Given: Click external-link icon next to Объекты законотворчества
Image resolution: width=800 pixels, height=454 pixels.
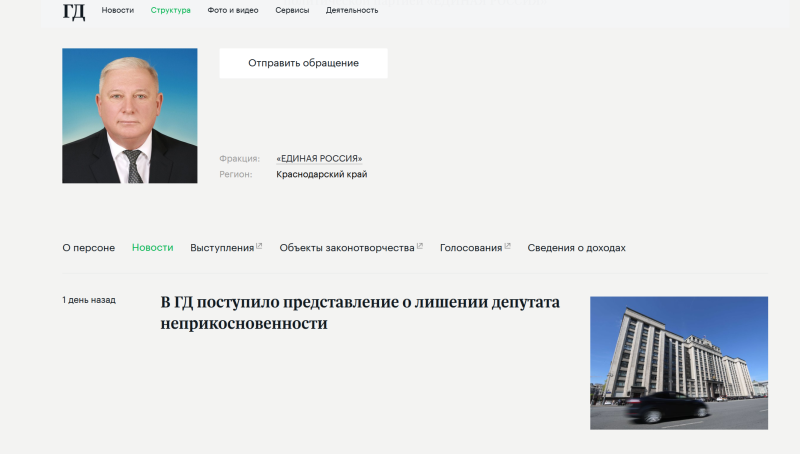Looking at the screenshot, I should [420, 246].
